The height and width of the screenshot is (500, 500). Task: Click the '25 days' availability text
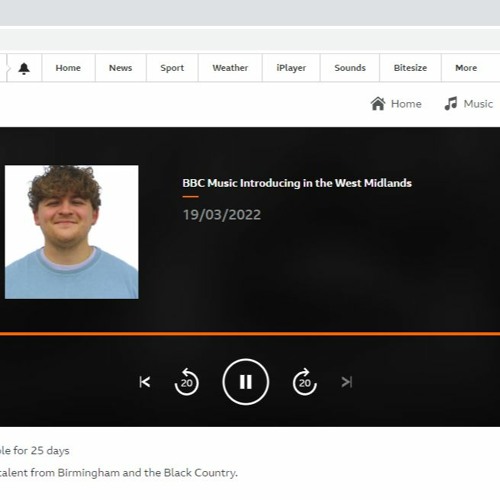point(50,451)
